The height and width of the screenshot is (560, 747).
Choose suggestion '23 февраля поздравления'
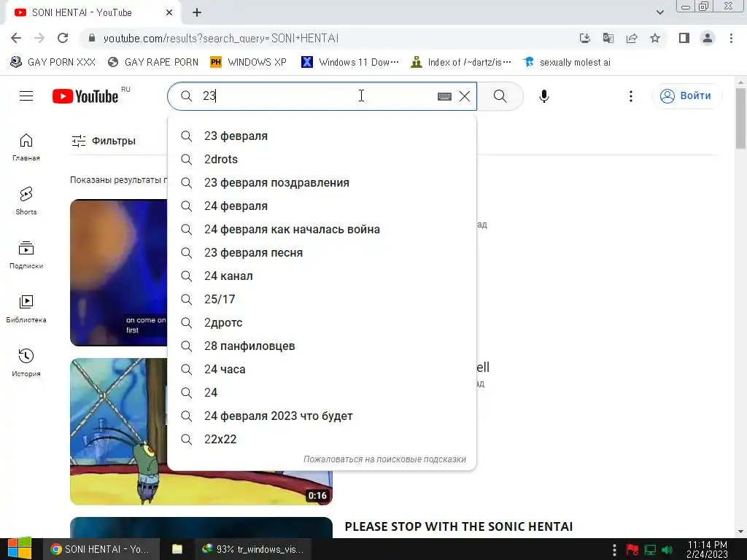322,183
